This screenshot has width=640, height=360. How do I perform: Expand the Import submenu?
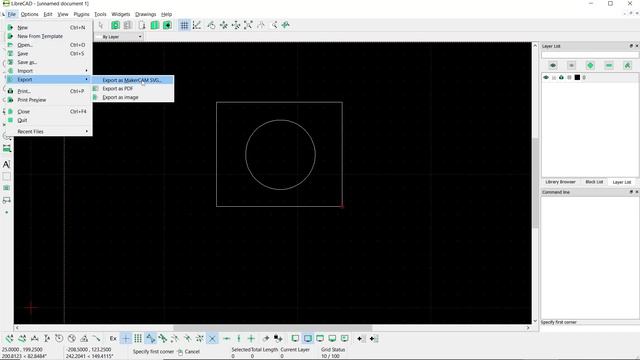[48, 71]
